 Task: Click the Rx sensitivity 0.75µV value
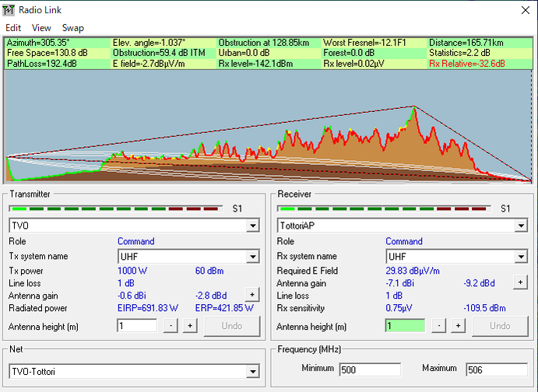(399, 308)
